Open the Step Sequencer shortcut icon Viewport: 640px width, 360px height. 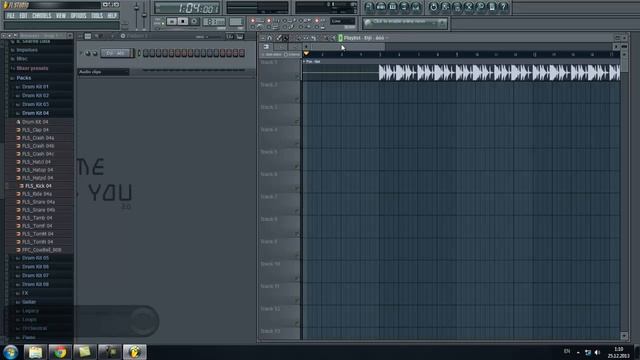(x=381, y=7)
